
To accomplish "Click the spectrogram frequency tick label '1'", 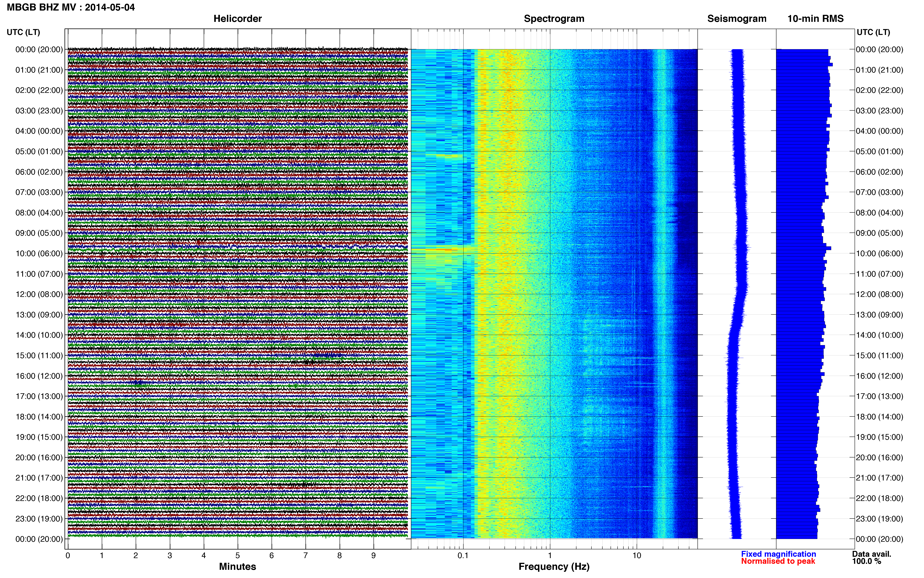I will (550, 555).
